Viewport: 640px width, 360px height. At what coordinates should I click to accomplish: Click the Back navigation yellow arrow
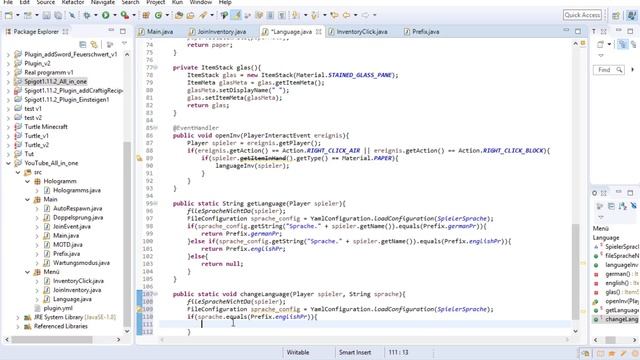click(x=346, y=16)
